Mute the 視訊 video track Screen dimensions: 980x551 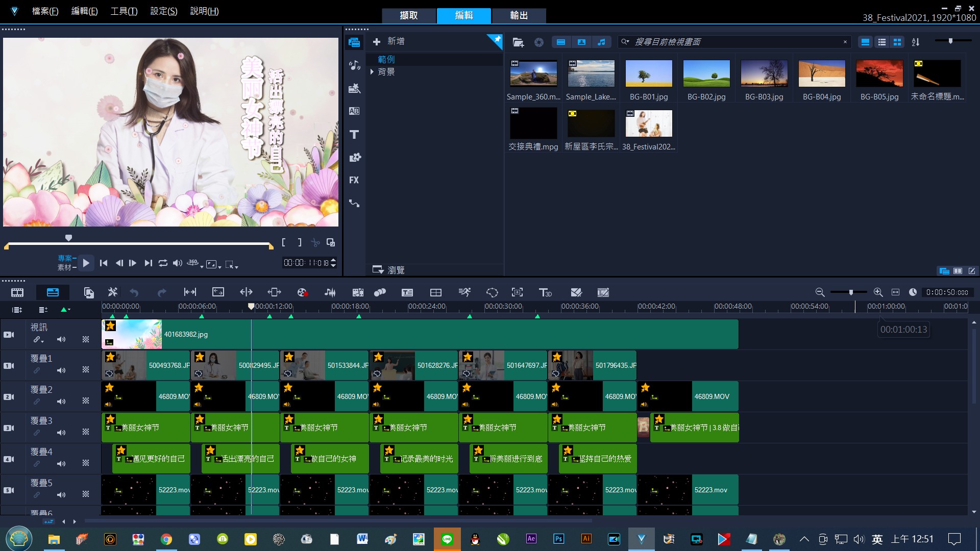61,339
